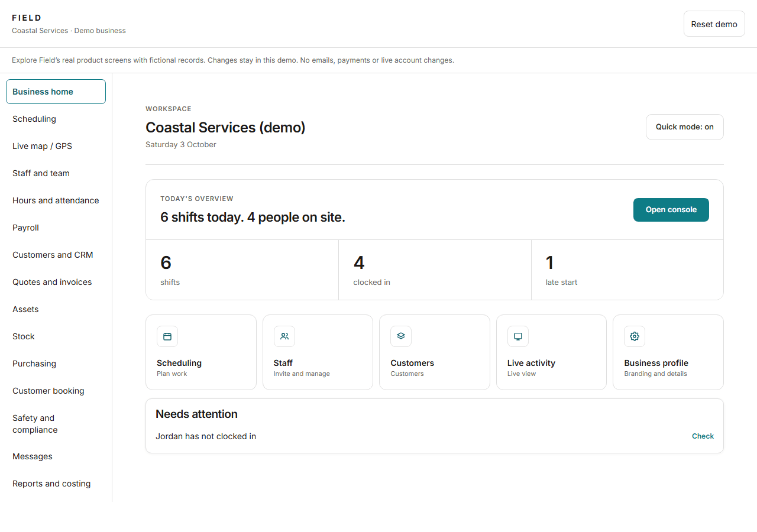Open Safety and compliance

click(x=56, y=424)
